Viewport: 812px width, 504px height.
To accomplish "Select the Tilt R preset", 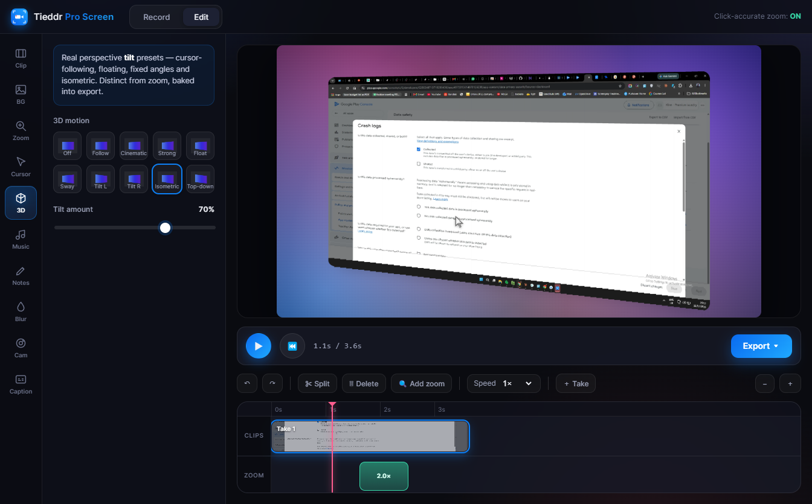I will click(134, 179).
